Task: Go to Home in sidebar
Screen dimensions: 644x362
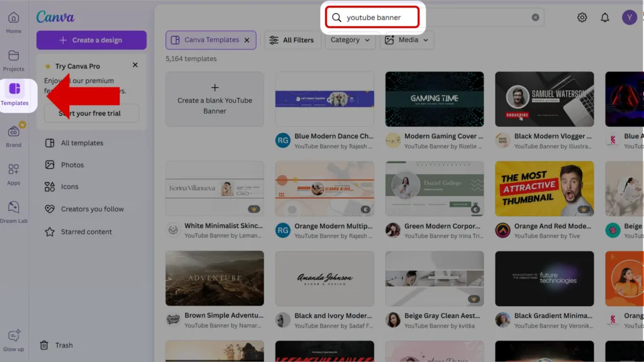Action: pyautogui.click(x=14, y=23)
